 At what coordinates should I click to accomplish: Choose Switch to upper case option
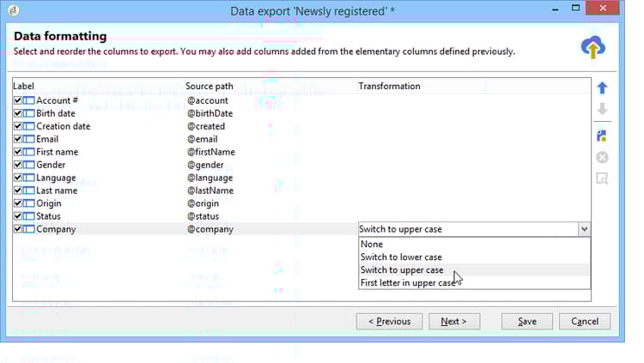pos(474,269)
